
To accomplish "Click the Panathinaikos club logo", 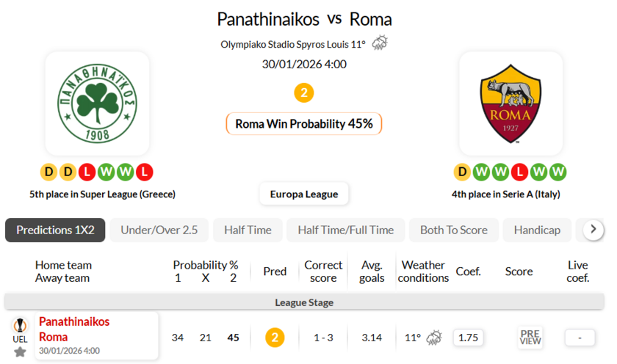I will coord(97,103).
